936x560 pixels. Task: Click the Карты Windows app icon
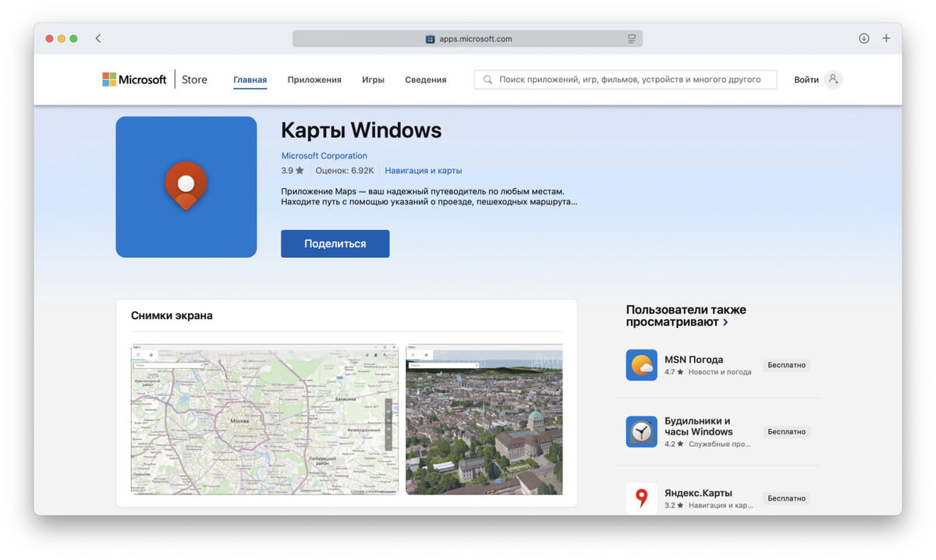[x=186, y=187]
